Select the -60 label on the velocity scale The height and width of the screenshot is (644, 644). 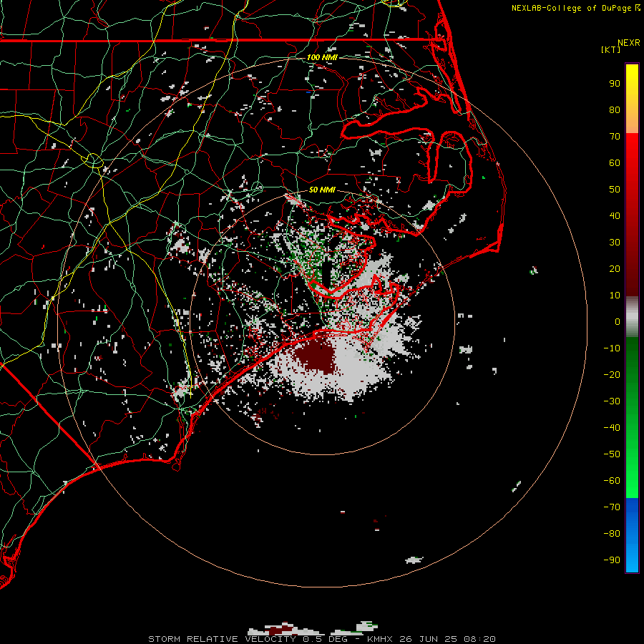pyautogui.click(x=612, y=481)
